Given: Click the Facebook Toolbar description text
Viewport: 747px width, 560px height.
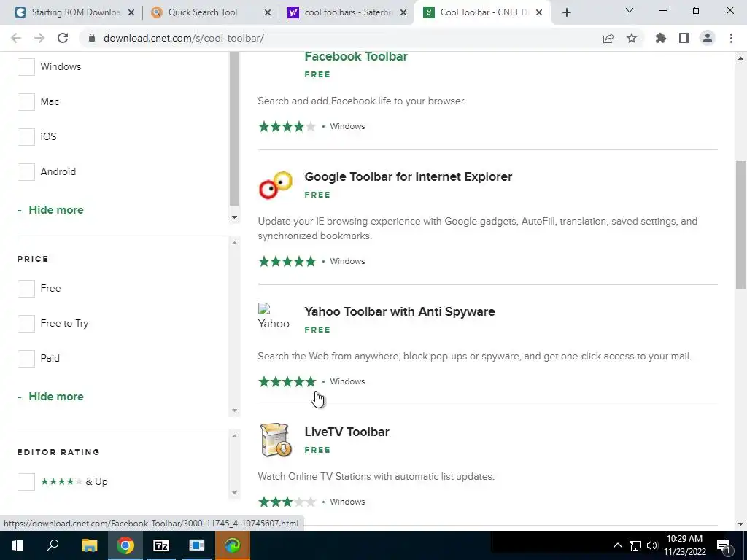Looking at the screenshot, I should coord(362,101).
